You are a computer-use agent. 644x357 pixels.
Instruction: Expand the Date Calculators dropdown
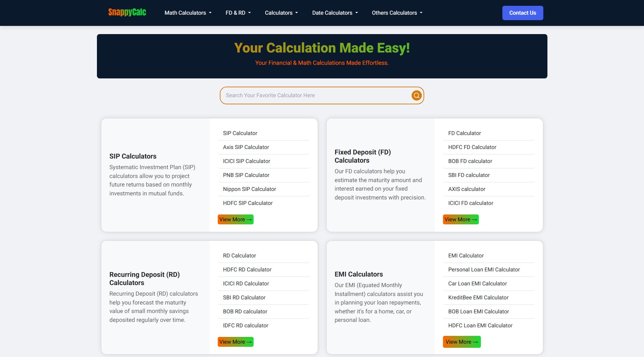coord(335,13)
